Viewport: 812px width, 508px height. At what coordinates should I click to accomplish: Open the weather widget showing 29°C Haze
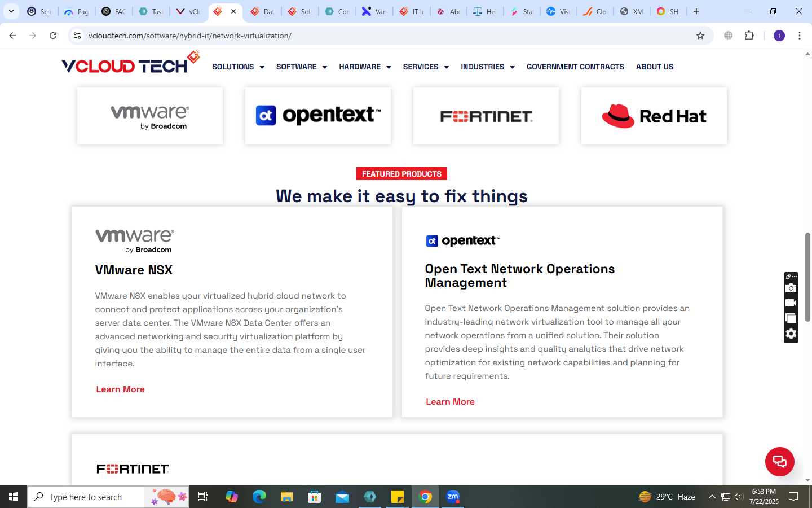pyautogui.click(x=667, y=497)
